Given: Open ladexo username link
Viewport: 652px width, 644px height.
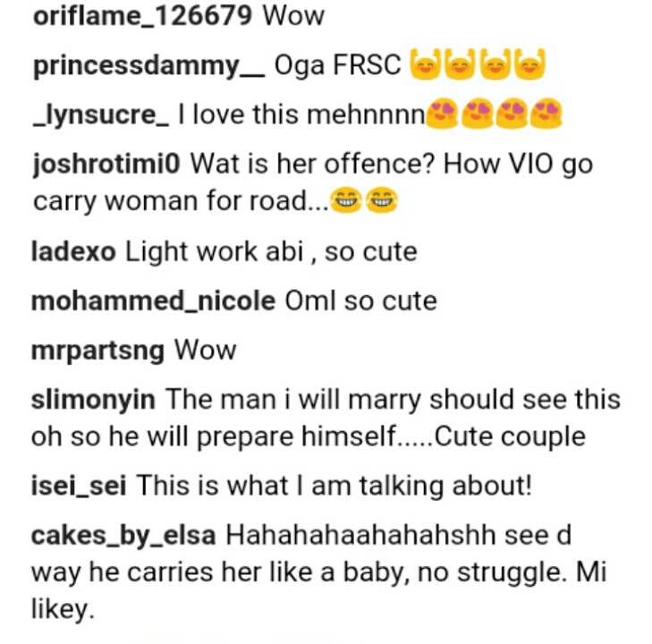Looking at the screenshot, I should (x=73, y=251).
